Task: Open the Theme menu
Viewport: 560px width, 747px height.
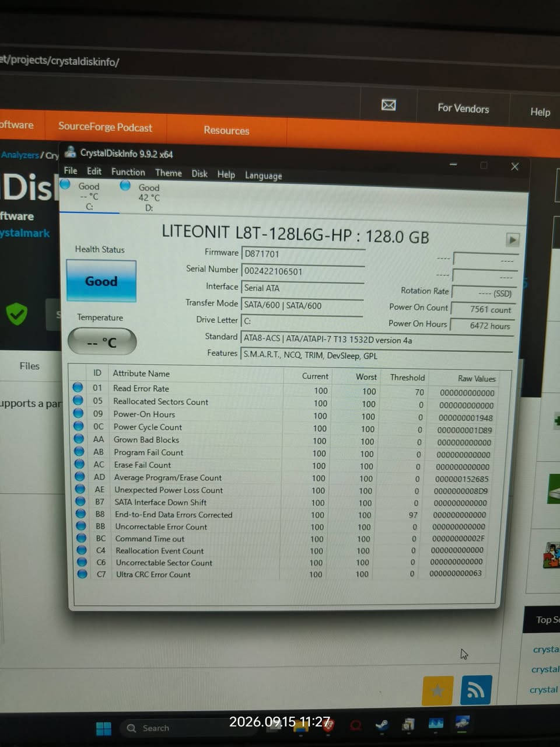Action: tap(169, 173)
